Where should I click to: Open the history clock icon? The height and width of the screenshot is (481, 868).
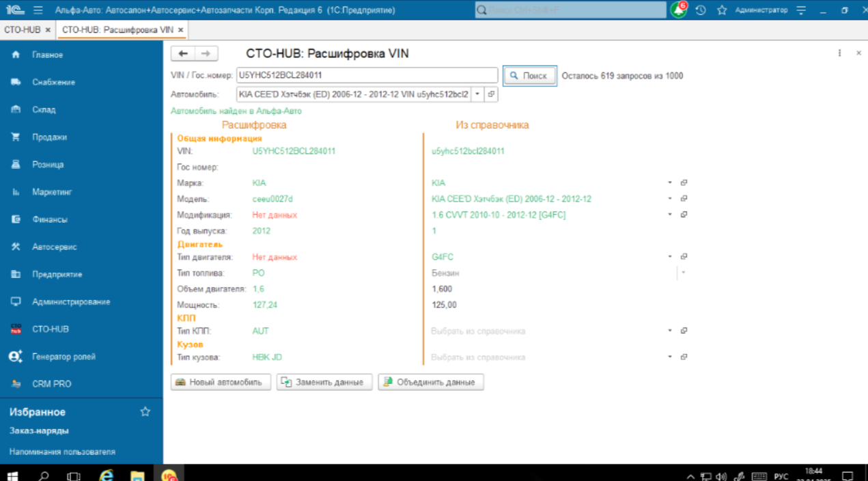pyautogui.click(x=701, y=10)
